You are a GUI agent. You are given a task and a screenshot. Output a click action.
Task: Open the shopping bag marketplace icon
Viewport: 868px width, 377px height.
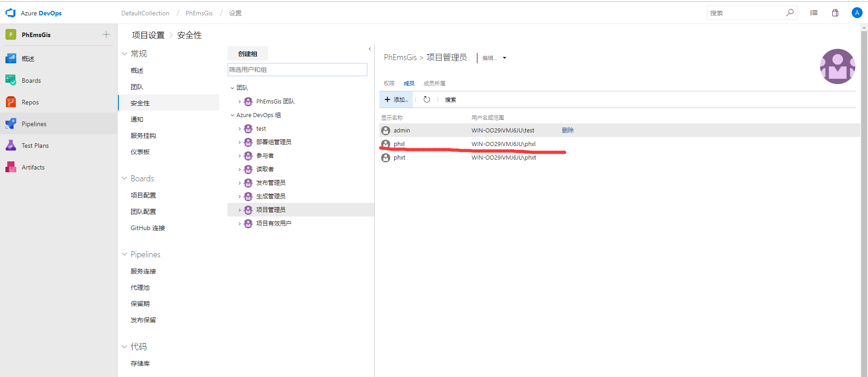(835, 13)
